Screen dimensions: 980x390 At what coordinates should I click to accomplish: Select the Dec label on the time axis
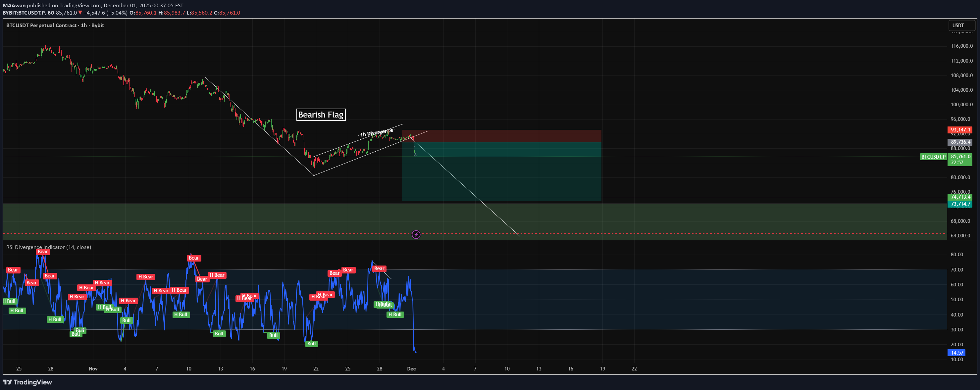pyautogui.click(x=412, y=368)
